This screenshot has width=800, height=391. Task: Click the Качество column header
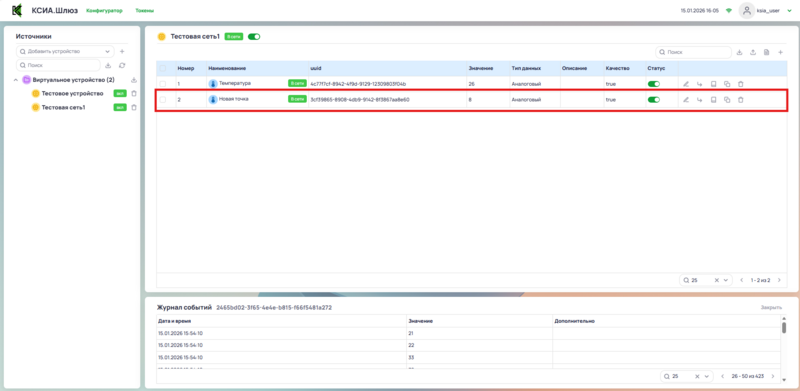click(x=617, y=68)
